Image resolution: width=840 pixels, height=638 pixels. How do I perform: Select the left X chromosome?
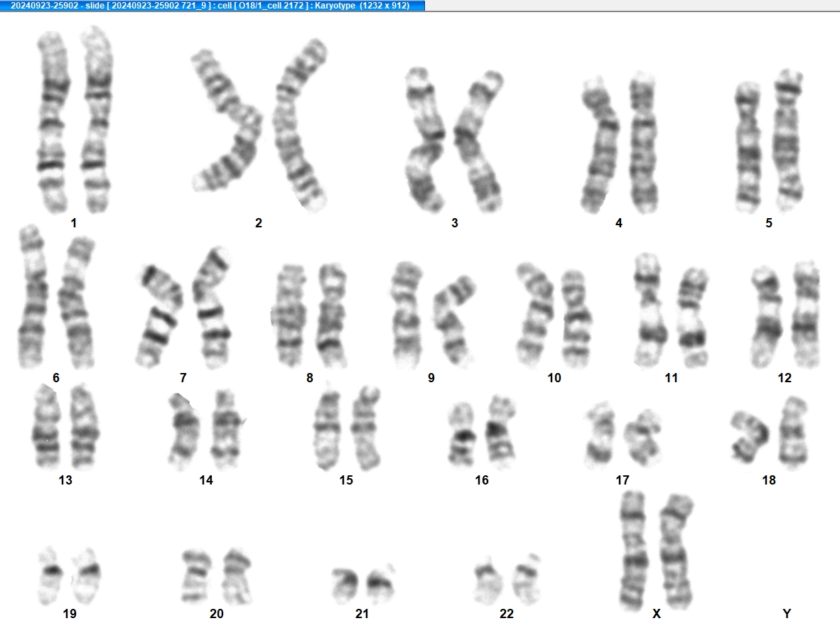[633, 551]
